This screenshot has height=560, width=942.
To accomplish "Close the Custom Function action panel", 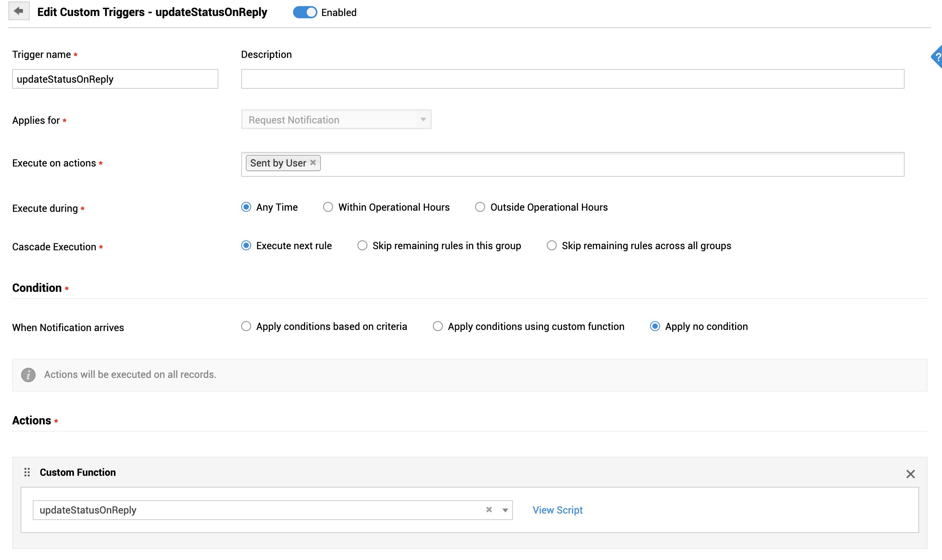I will (910, 474).
